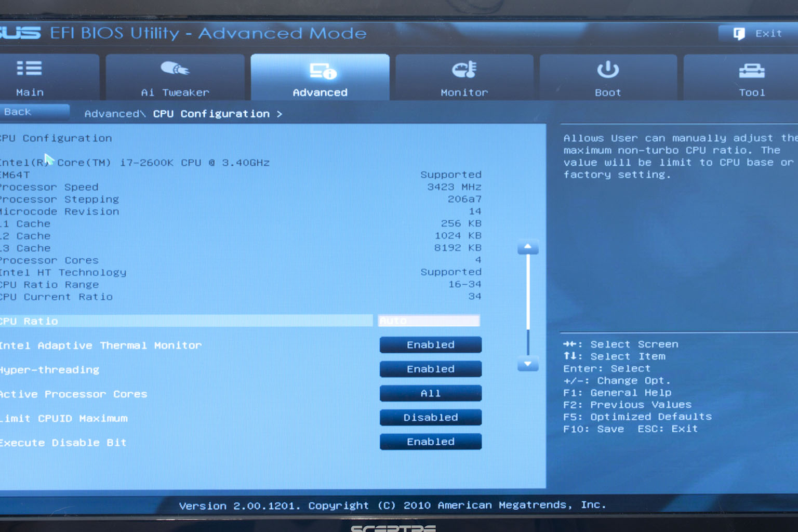This screenshot has height=532, width=798.
Task: Click the CPU Current Ratio label
Action: click(56, 297)
